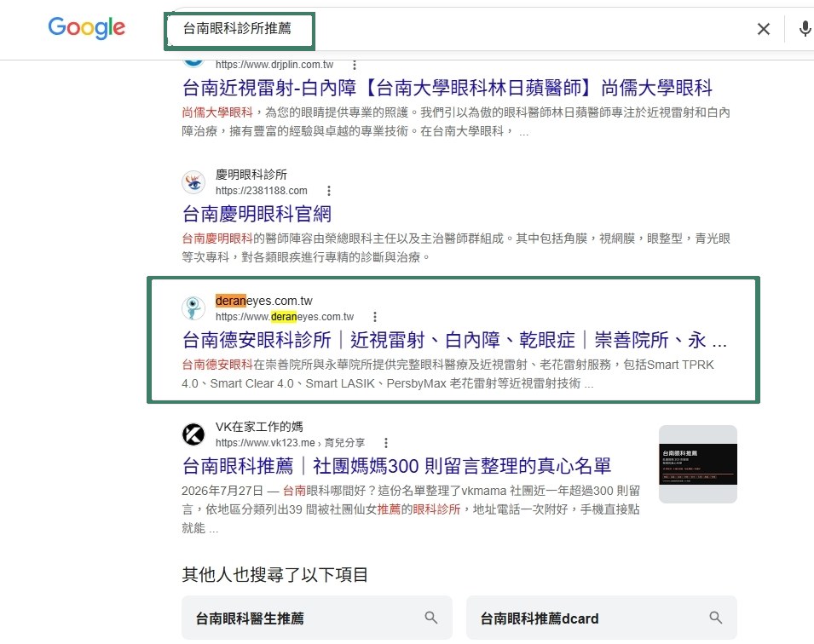The height and width of the screenshot is (644, 814).
Task: Open result 台南近視雷射-白內障 尚儒大學眼科
Action: (447, 88)
